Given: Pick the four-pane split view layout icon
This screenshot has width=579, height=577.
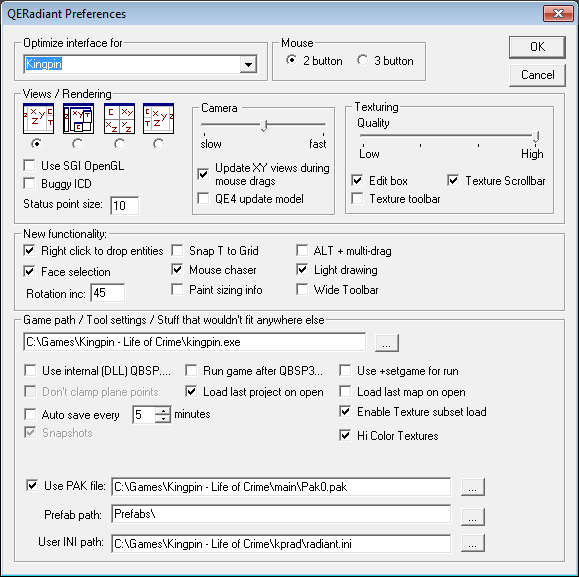Looking at the screenshot, I should 119,119.
